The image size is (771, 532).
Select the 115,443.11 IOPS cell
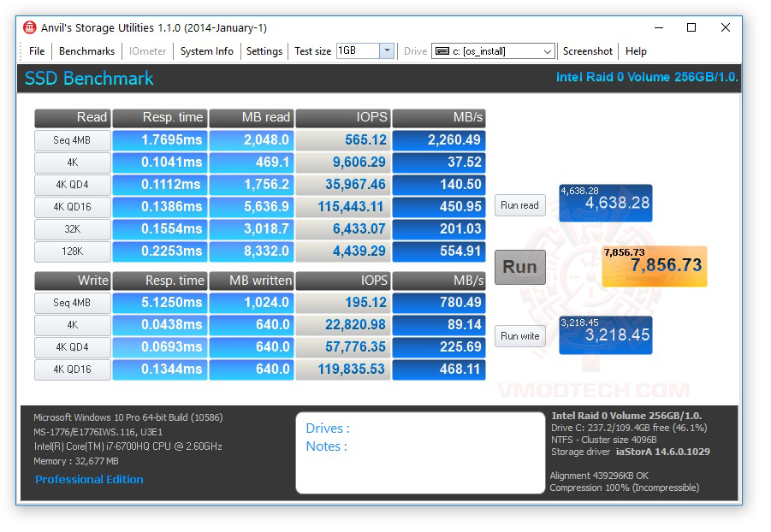[343, 206]
